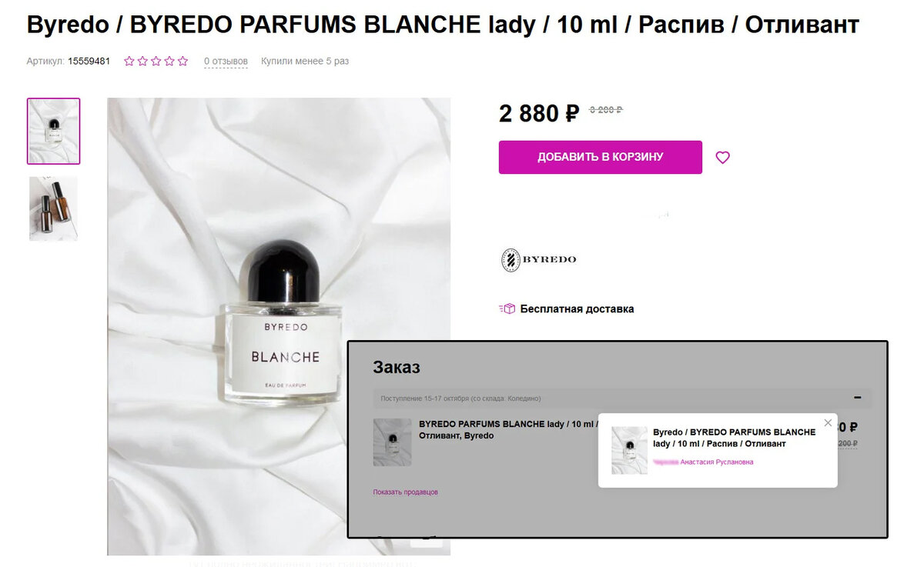Copy the article number 15559481

coord(90,61)
